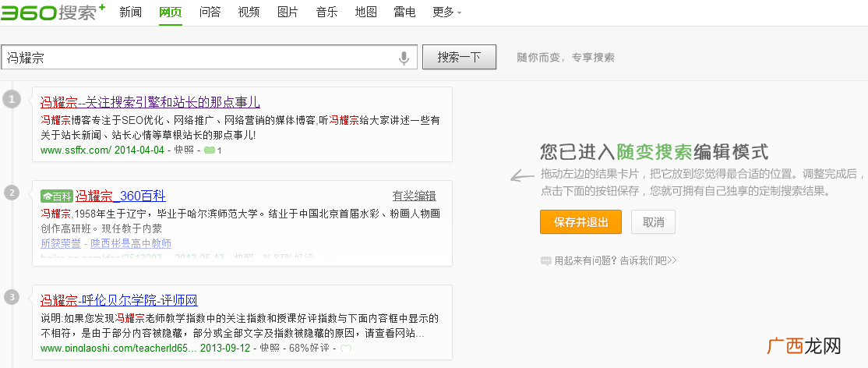Click the 您已进入随变搜索编辑模式 heading

[655, 150]
